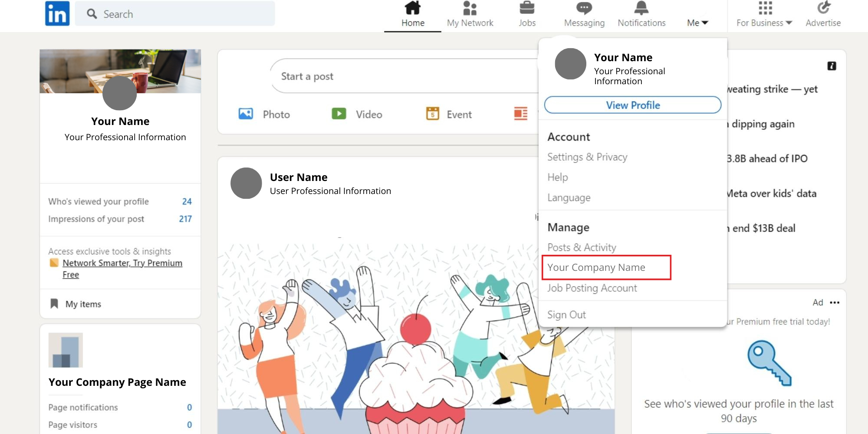Open Network Smarter, Try Premium Free link
This screenshot has height=434, width=868.
[122, 263]
